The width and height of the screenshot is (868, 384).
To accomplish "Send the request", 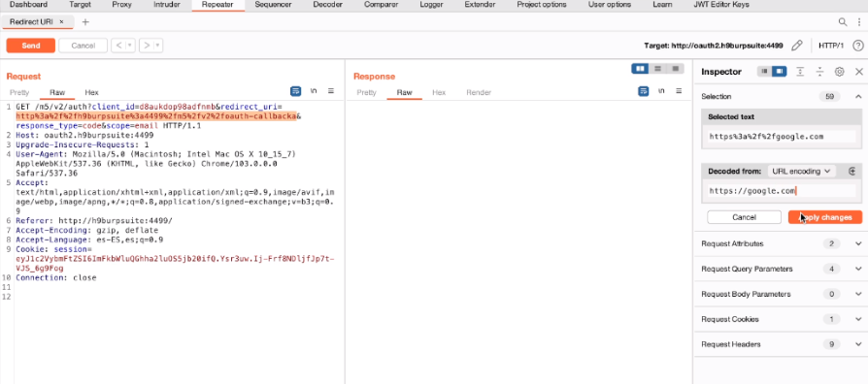I will (x=31, y=46).
